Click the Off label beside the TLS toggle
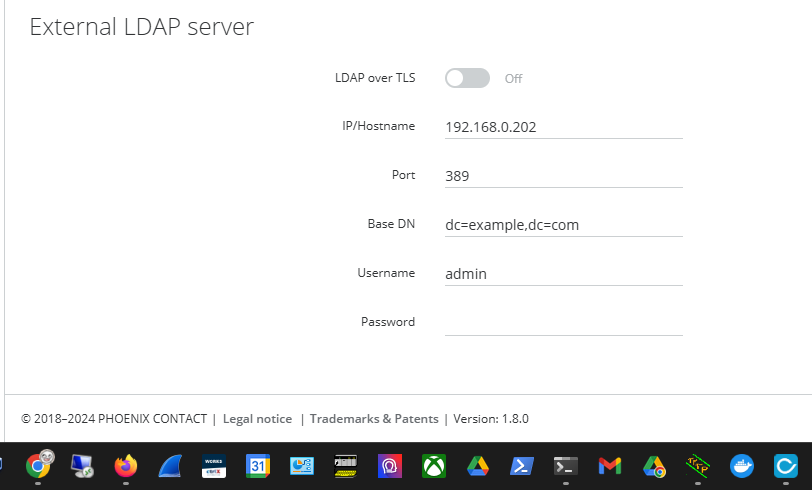 click(x=514, y=79)
